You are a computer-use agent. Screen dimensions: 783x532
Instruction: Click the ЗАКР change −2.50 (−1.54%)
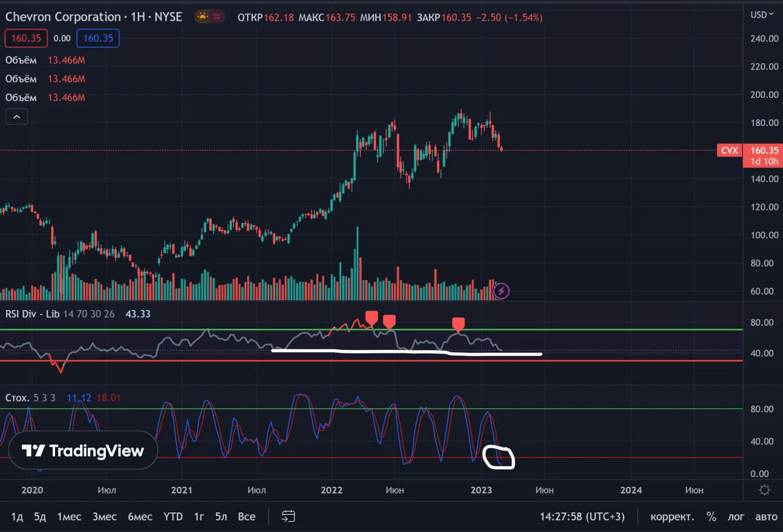(509, 17)
